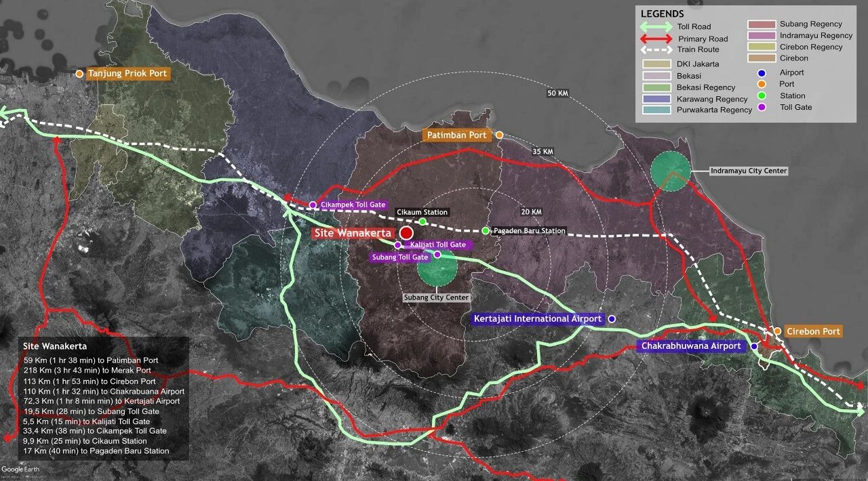
Task: Click the Subang Toll Gate label
Action: pos(400,257)
